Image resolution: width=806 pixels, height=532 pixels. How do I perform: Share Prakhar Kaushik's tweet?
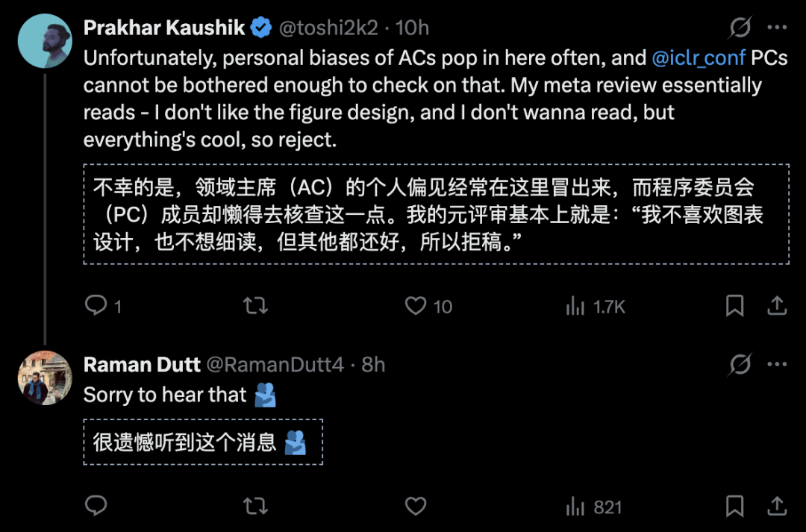point(777,305)
